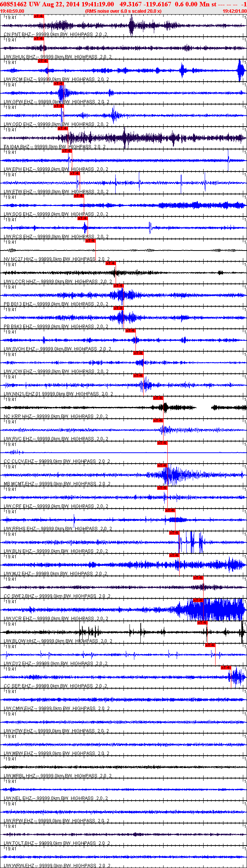Image resolution: width=247 pixels, height=868 pixels.
Task: Click the coordinates '49.3167 -119.6167'
Action: coord(146,4)
